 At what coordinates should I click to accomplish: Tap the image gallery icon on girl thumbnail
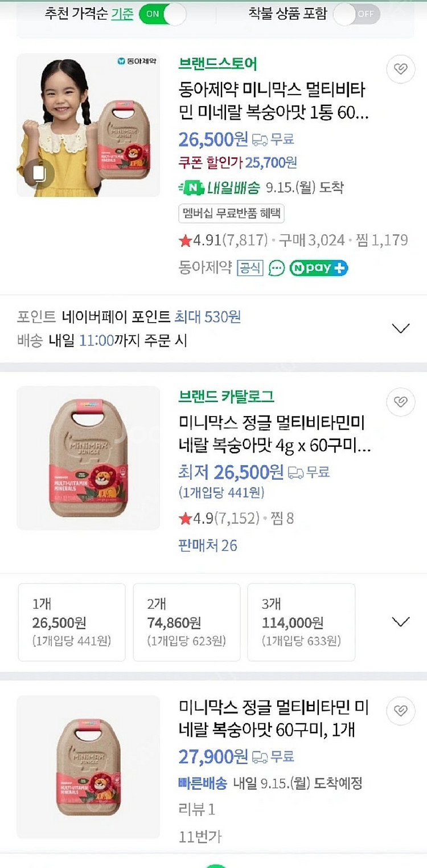(39, 174)
